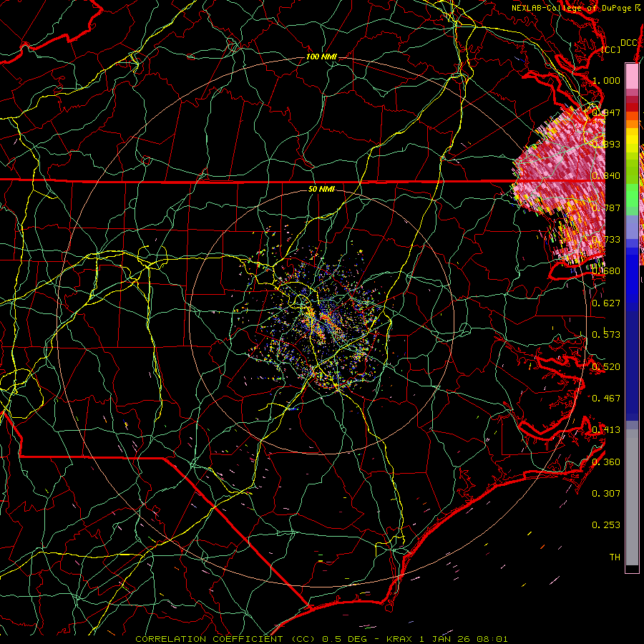The width and height of the screenshot is (644, 644).
Task: Pick the pink top color bar segment
Action: 632,77
